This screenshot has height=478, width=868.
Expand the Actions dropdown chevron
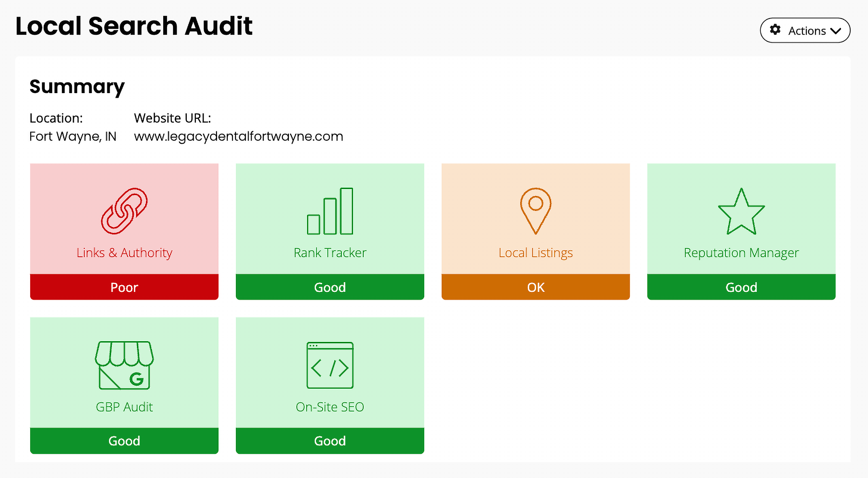pos(836,31)
